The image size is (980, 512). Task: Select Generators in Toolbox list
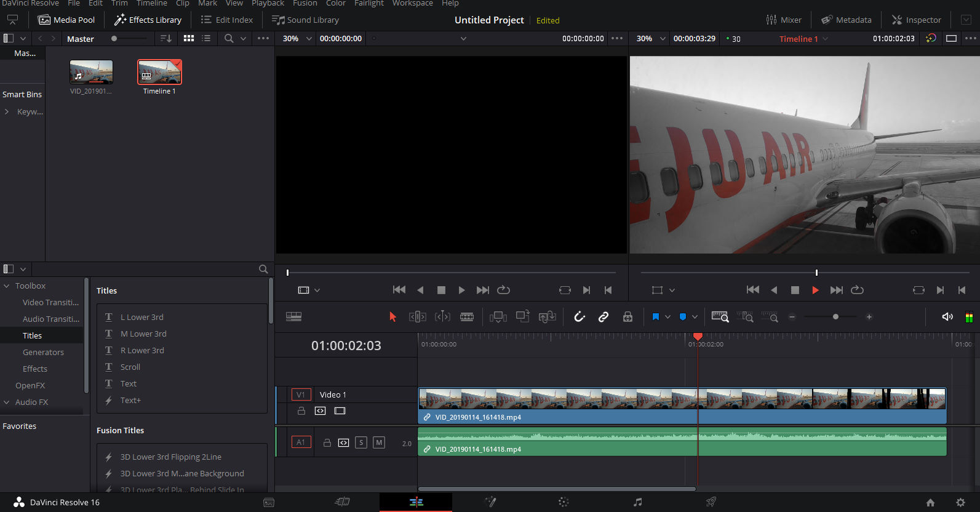pyautogui.click(x=42, y=352)
